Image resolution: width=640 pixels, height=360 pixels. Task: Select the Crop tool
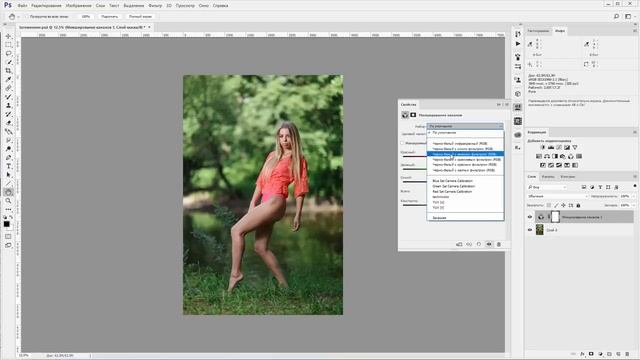coord(9,71)
